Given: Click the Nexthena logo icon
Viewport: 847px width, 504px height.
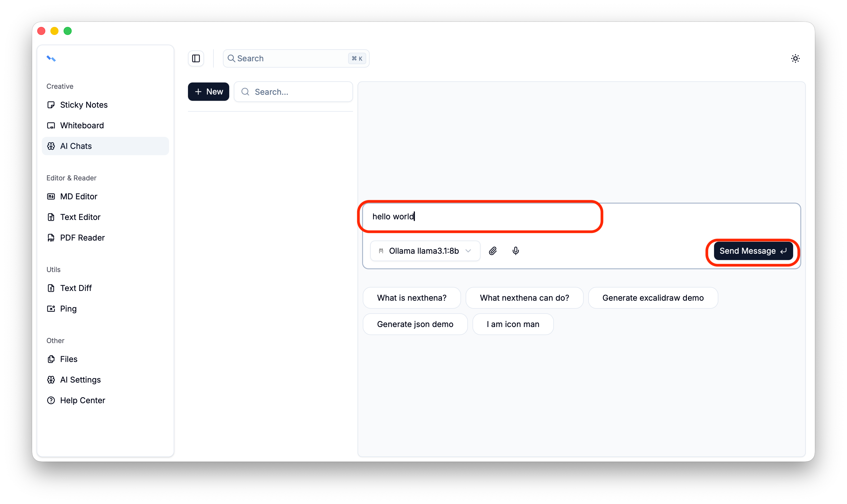Looking at the screenshot, I should click(51, 59).
